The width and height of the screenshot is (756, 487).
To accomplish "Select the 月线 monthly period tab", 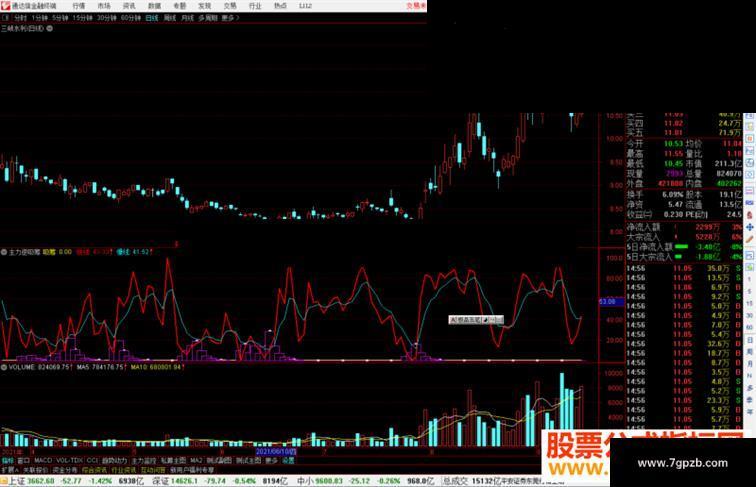I will tap(187, 18).
